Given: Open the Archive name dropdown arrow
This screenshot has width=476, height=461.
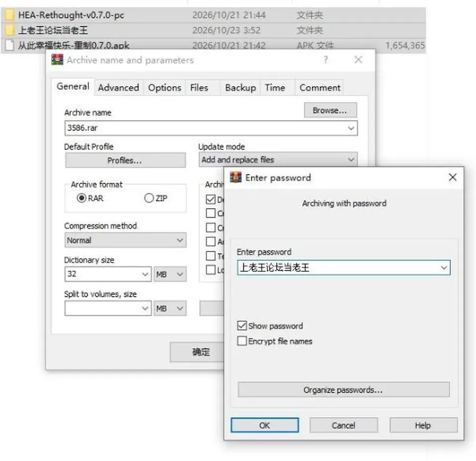Looking at the screenshot, I should click(351, 128).
